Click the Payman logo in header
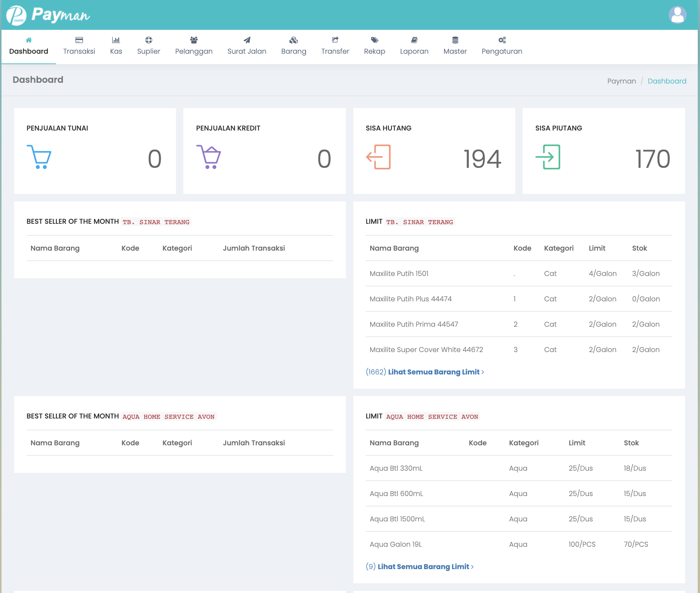 48,15
